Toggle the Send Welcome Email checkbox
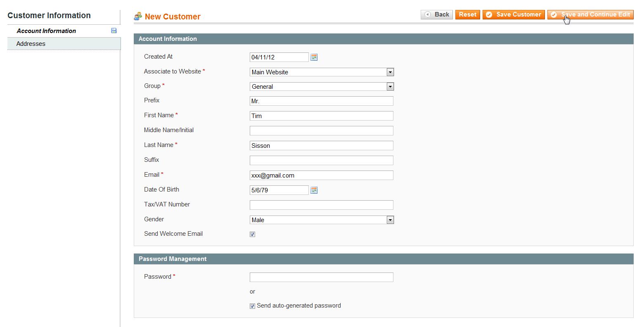Viewport: 644px width, 327px height. [x=252, y=235]
